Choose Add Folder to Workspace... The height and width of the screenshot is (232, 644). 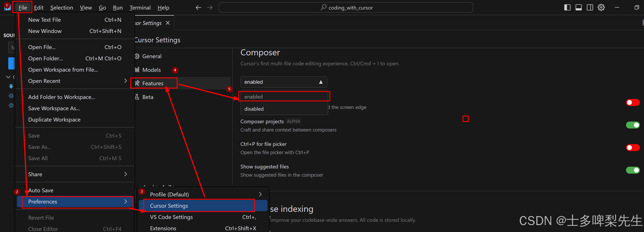tap(75, 97)
